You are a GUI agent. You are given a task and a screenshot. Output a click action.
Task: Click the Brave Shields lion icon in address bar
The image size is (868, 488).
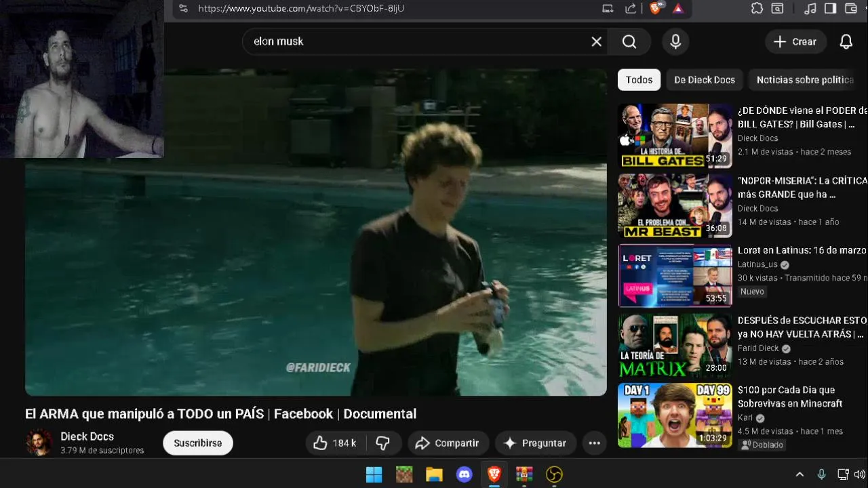point(655,9)
